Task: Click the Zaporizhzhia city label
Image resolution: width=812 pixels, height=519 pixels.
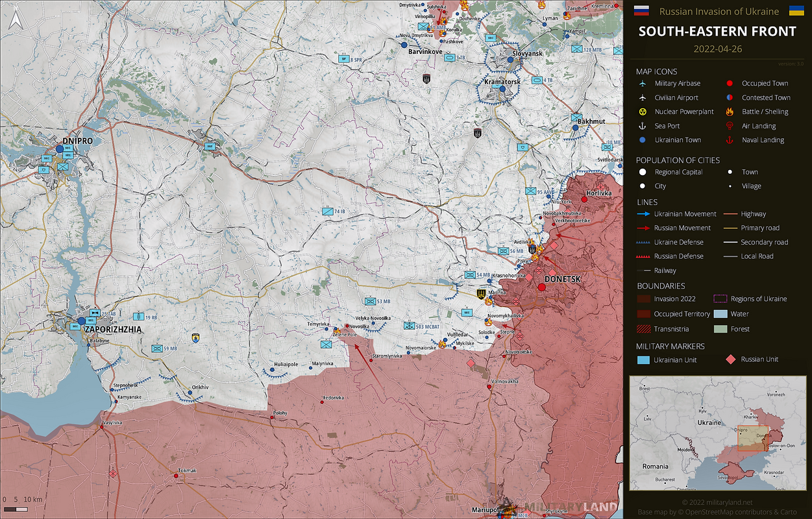Action: 113,330
